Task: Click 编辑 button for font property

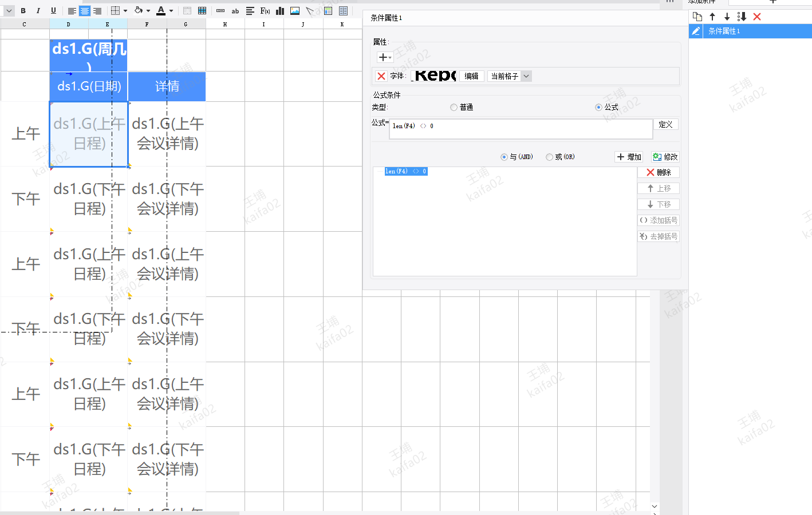Action: pos(472,76)
